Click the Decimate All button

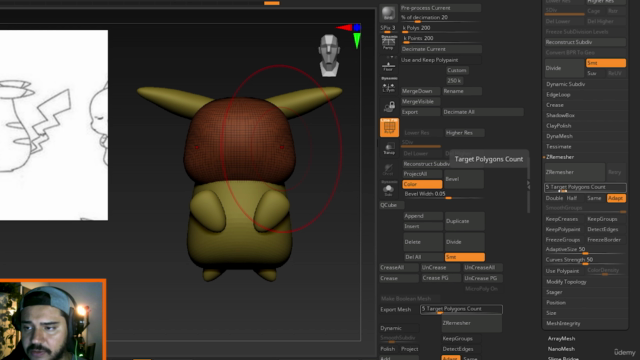[483, 112]
